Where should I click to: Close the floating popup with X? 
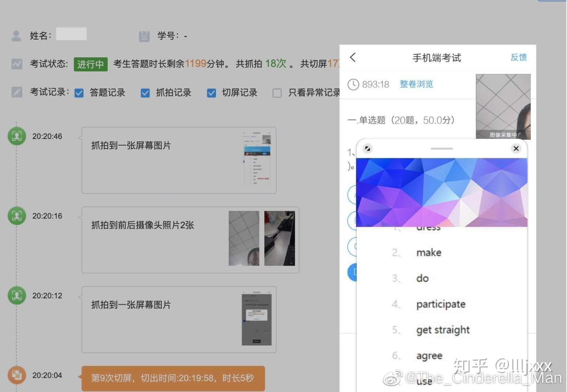(x=516, y=148)
